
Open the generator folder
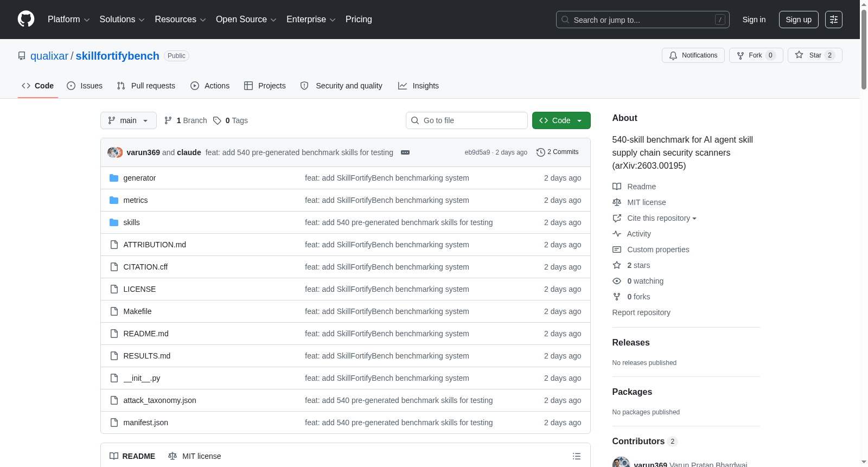coord(139,178)
